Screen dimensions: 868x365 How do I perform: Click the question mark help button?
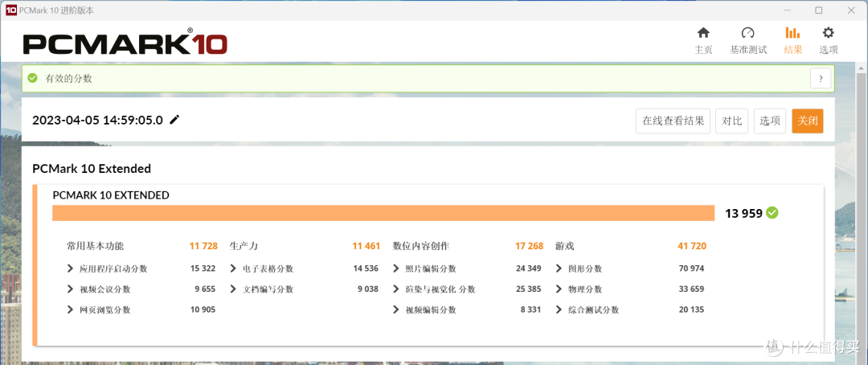pyautogui.click(x=821, y=79)
